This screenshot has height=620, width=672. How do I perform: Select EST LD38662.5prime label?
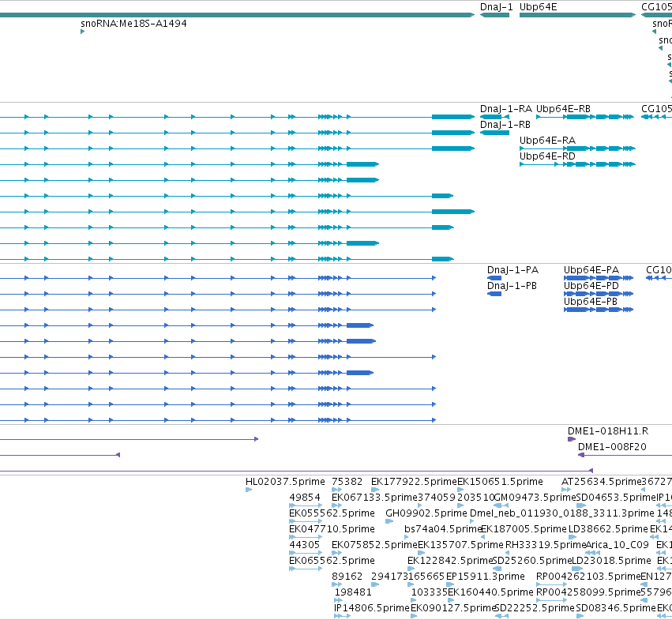608,529
